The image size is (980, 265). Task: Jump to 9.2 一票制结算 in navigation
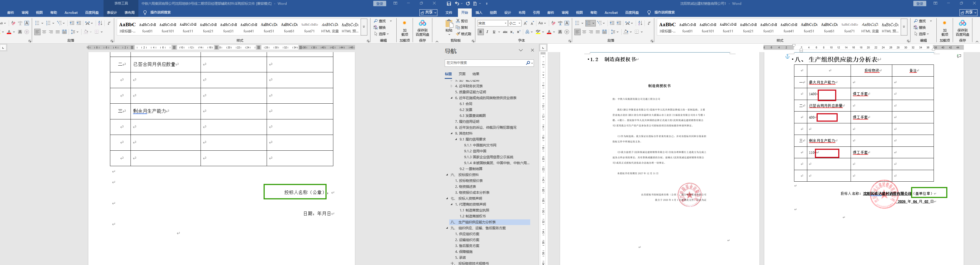[471, 169]
